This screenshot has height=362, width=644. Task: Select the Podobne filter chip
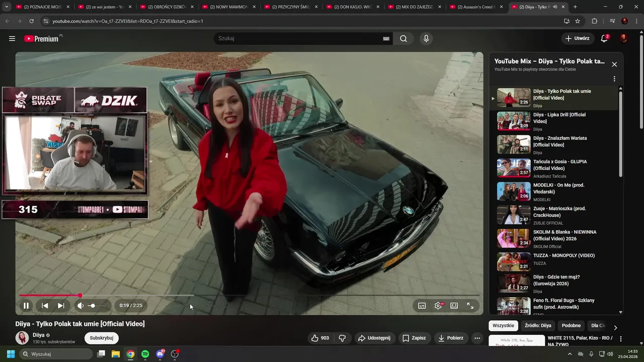pos(571,326)
